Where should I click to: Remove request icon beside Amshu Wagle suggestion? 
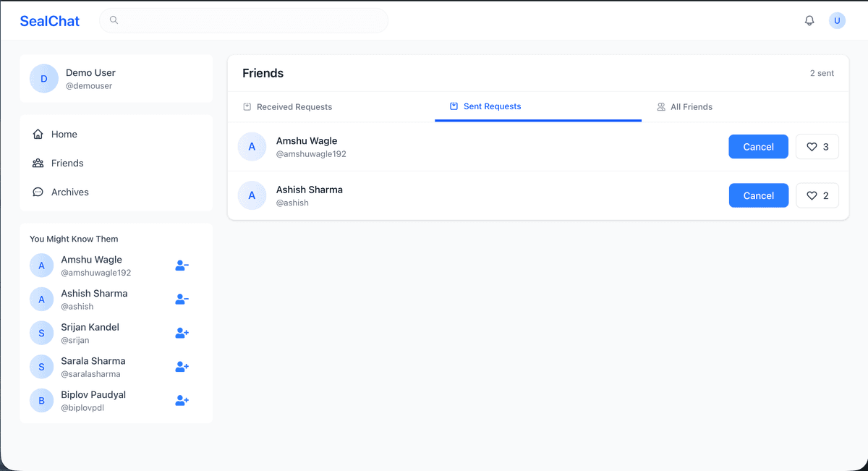[x=182, y=266]
